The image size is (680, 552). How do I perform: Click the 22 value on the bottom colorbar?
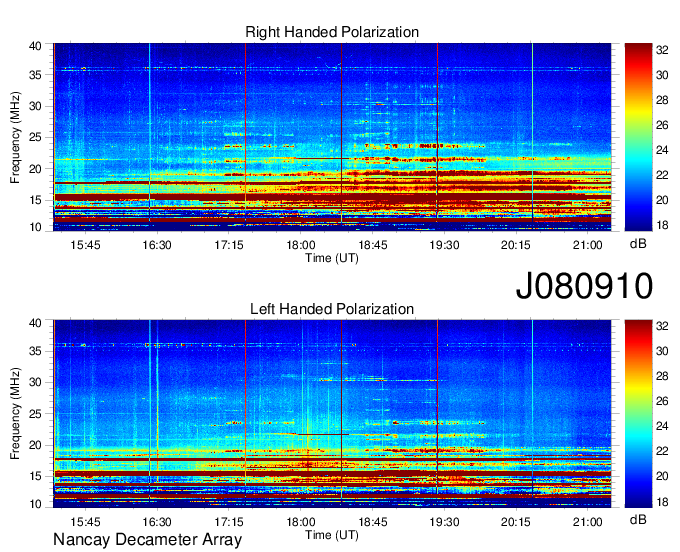click(x=662, y=451)
